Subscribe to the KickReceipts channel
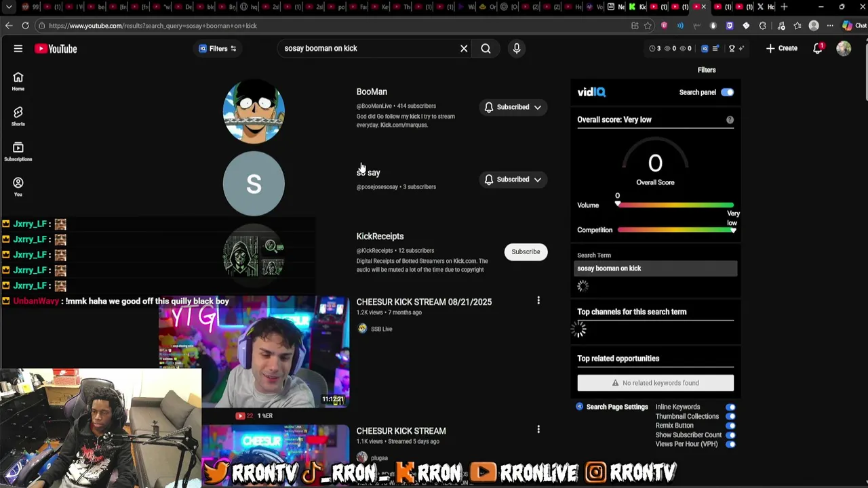The height and width of the screenshot is (488, 868). tap(526, 251)
